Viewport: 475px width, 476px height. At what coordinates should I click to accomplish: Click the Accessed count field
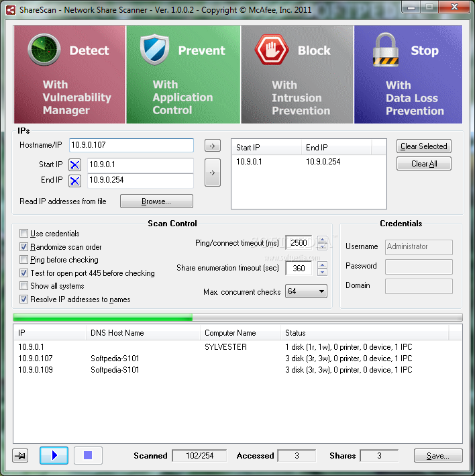(297, 456)
